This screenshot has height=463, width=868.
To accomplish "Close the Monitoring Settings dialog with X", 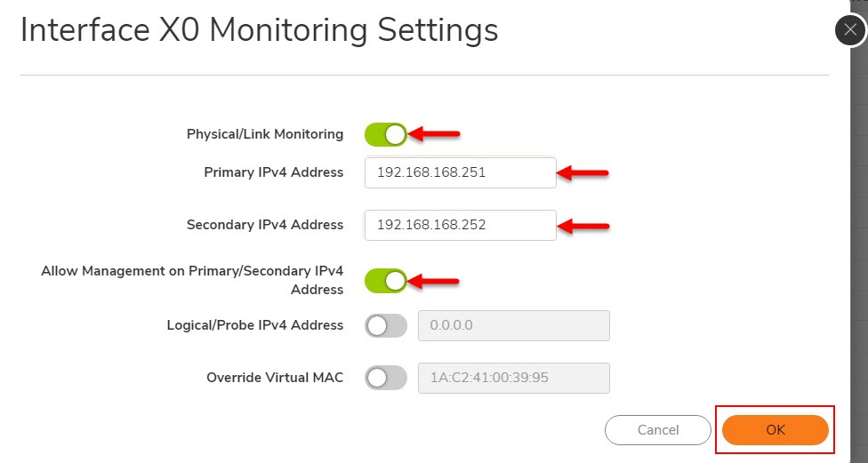I will [849, 30].
